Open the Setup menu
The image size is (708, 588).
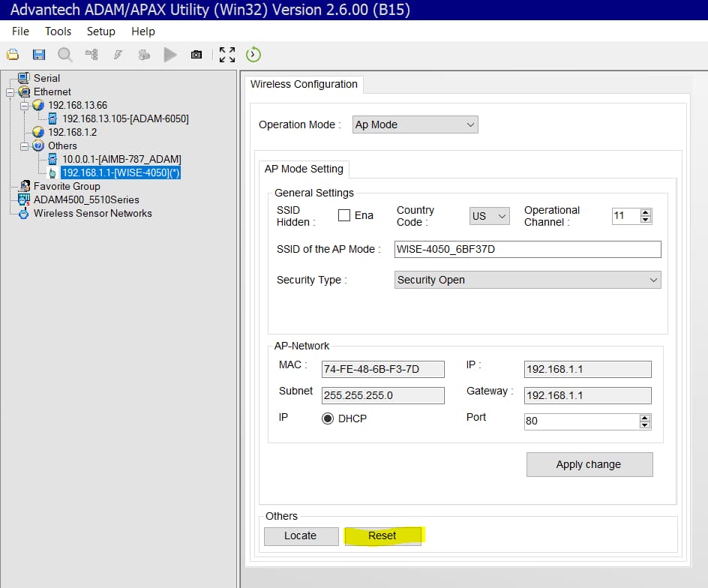100,31
